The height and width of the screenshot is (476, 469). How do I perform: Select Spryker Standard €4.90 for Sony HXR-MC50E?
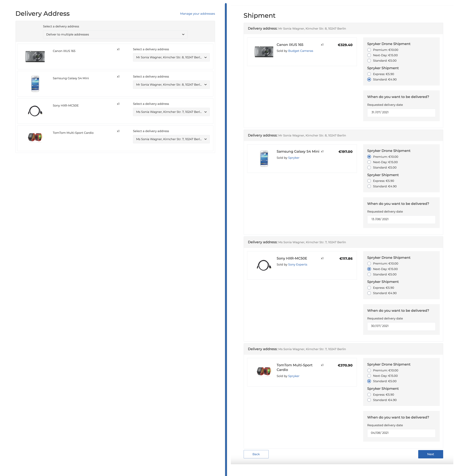click(369, 293)
